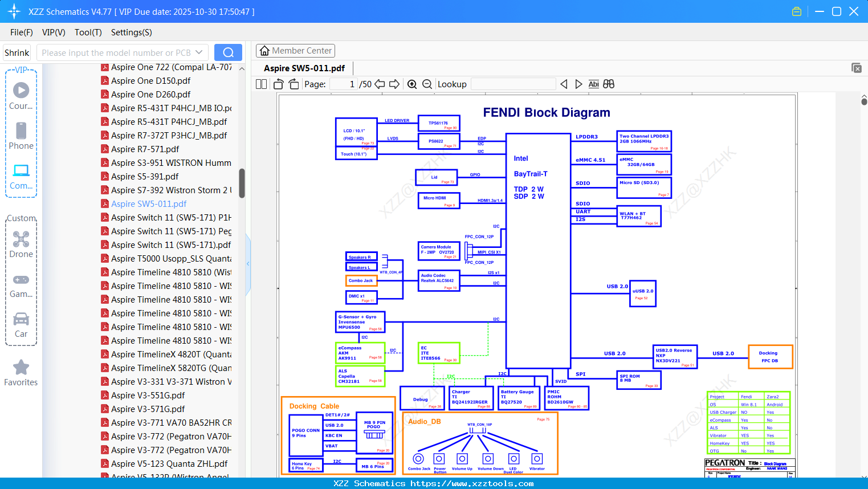Open Favorites in the sidebar
Screen dimensions: 868x489
(x=21, y=373)
